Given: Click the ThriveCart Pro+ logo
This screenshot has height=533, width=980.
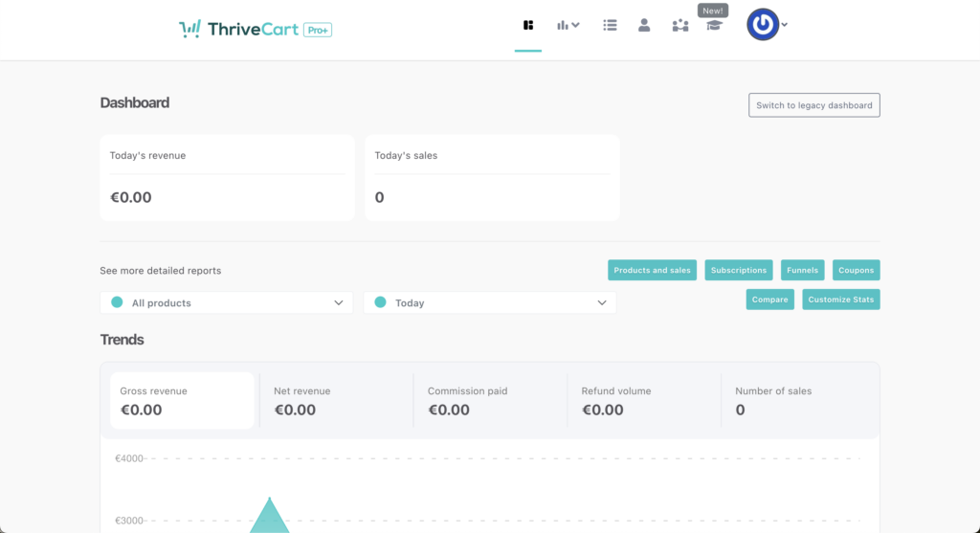Looking at the screenshot, I should (x=256, y=30).
